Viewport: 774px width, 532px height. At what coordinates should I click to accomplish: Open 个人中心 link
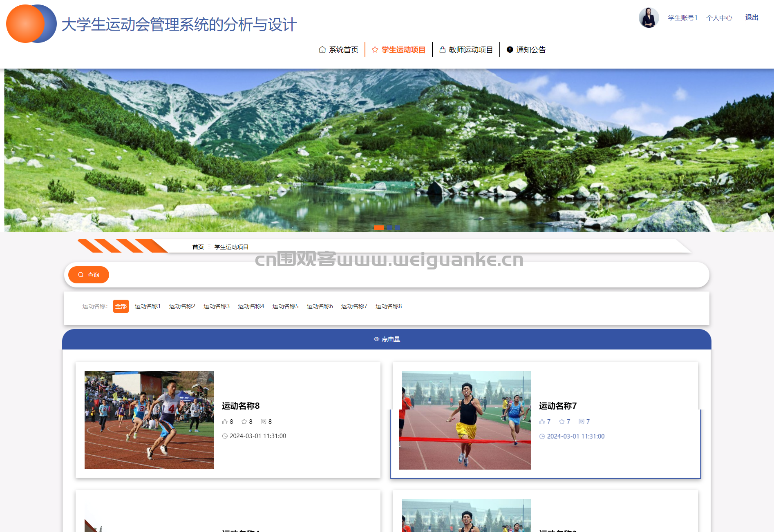tap(719, 18)
